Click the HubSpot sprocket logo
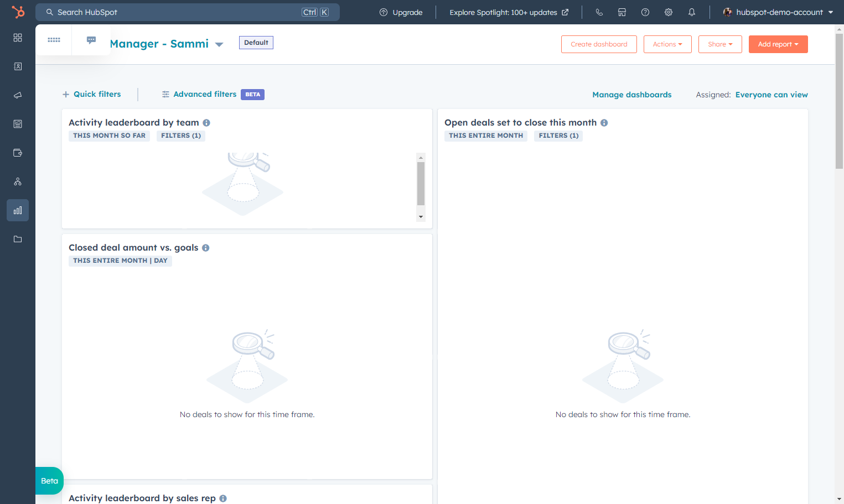This screenshot has height=504, width=844. click(x=18, y=12)
